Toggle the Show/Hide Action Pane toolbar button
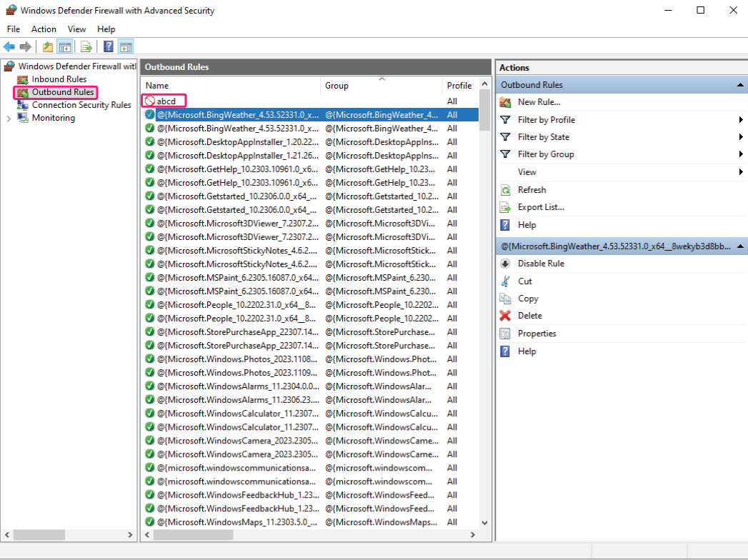The height and width of the screenshot is (560, 748). tap(126, 47)
